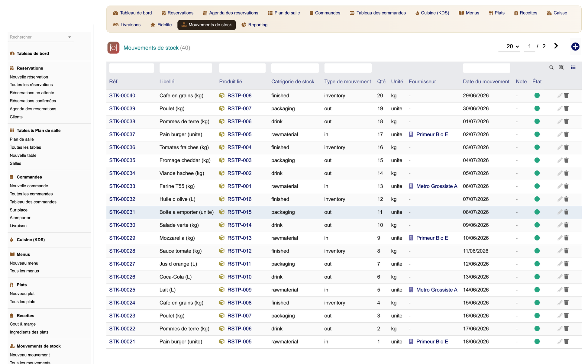Click the date cell 09/06/2026
Screen dimensions: 588x364
coord(476,225)
